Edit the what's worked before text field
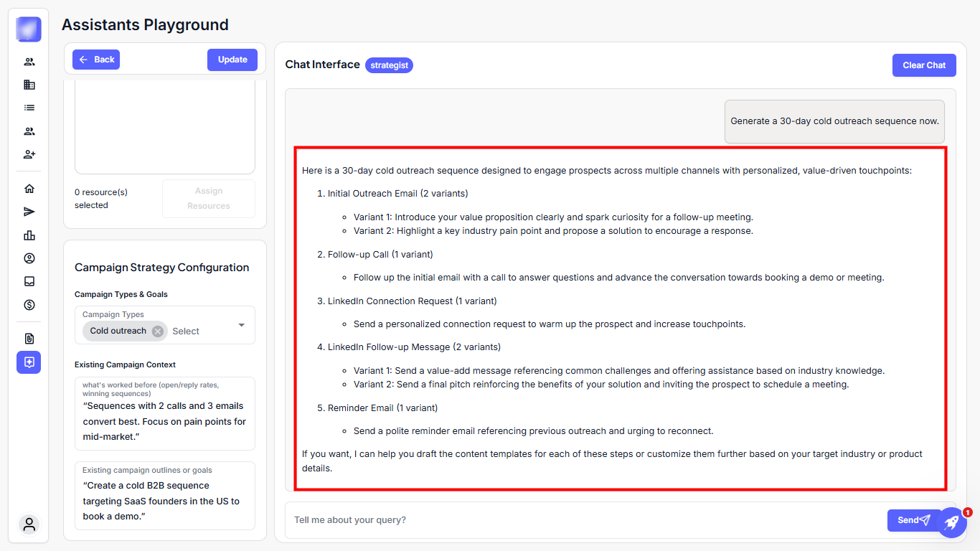980x551 pixels. click(164, 422)
